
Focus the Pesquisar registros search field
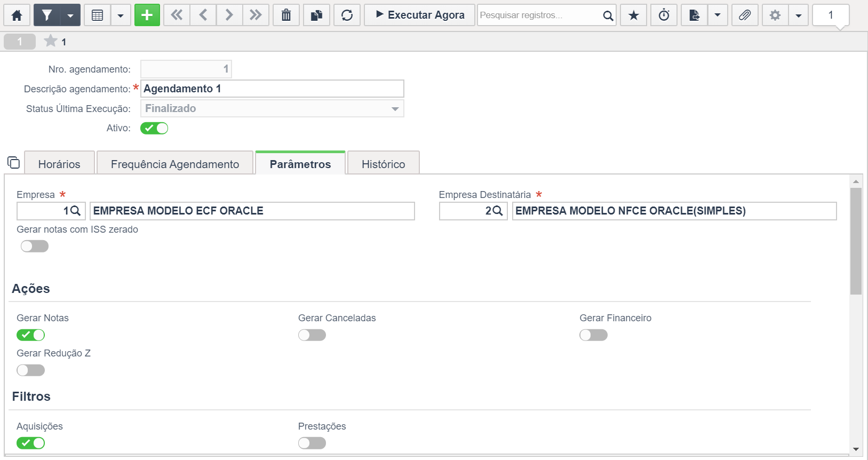tap(539, 15)
